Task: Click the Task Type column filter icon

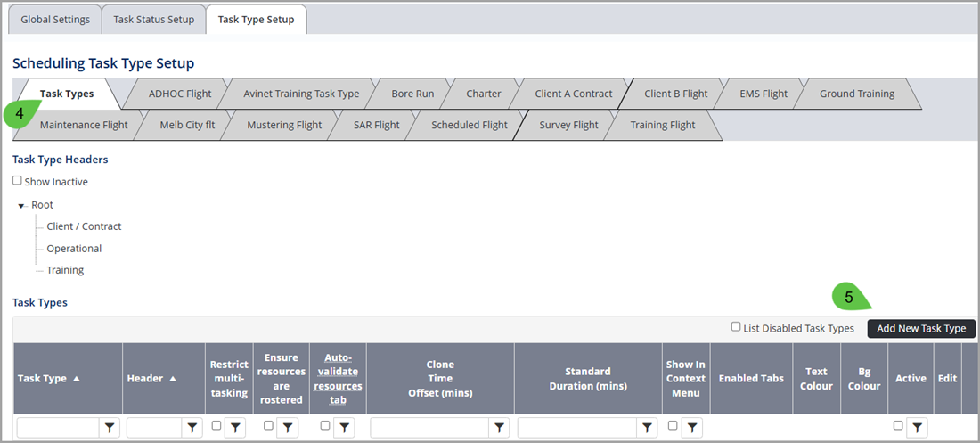Action: (110, 429)
